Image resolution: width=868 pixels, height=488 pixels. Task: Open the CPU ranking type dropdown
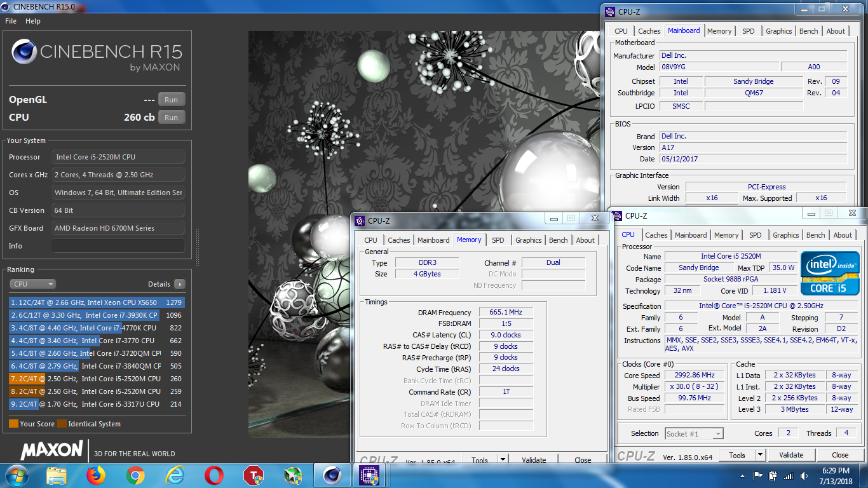[33, 284]
